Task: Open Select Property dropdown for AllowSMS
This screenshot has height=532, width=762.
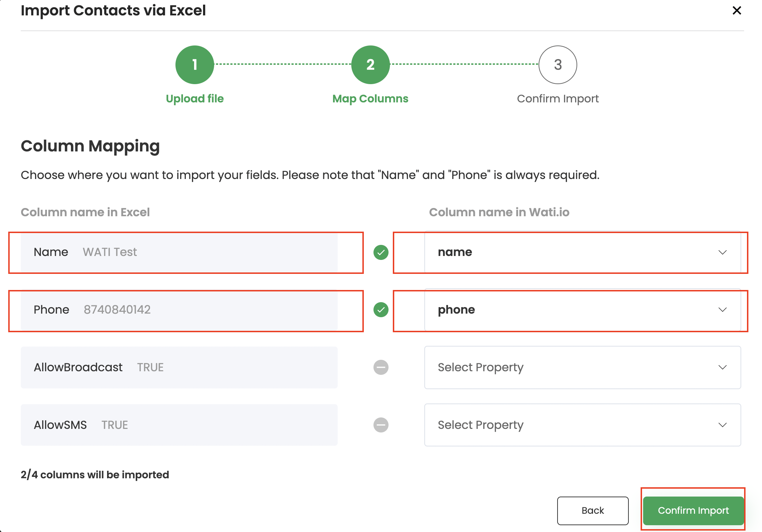Action: 583,425
